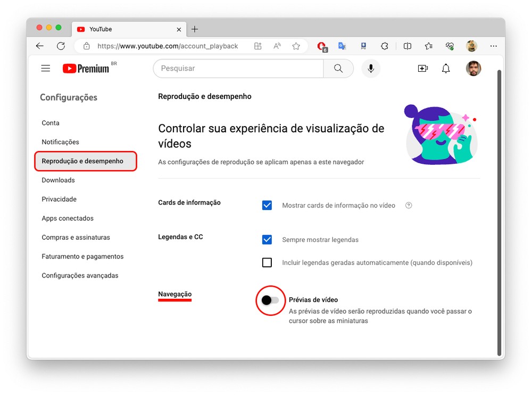
Task: Open the browser profile avatar
Action: click(471, 46)
